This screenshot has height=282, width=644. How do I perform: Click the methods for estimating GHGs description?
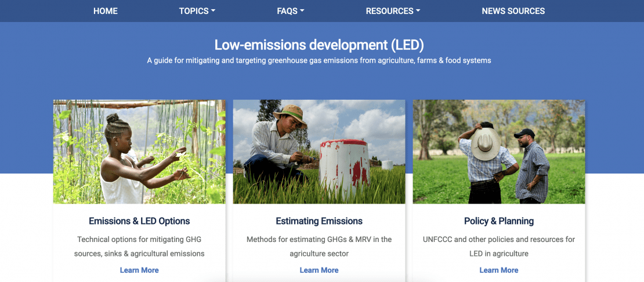pyautogui.click(x=319, y=246)
